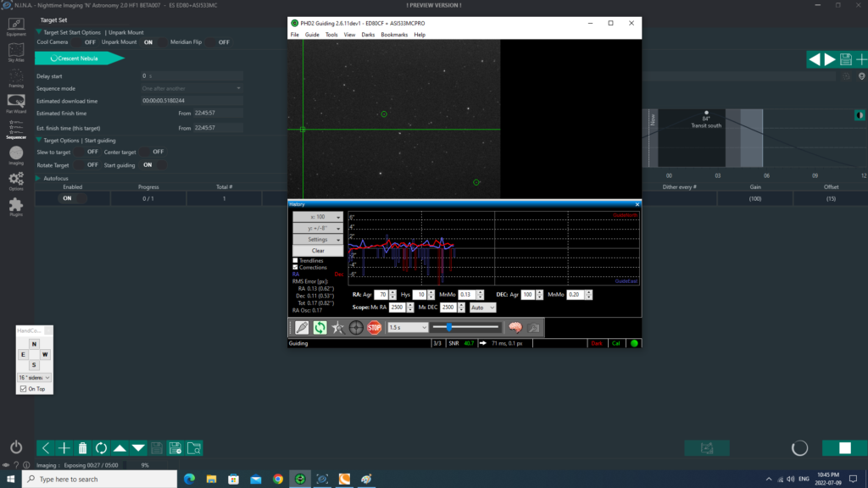The height and width of the screenshot is (488, 868).
Task: Open the Equipment tab in N.I.N.A. sidebar
Action: pos(16,26)
